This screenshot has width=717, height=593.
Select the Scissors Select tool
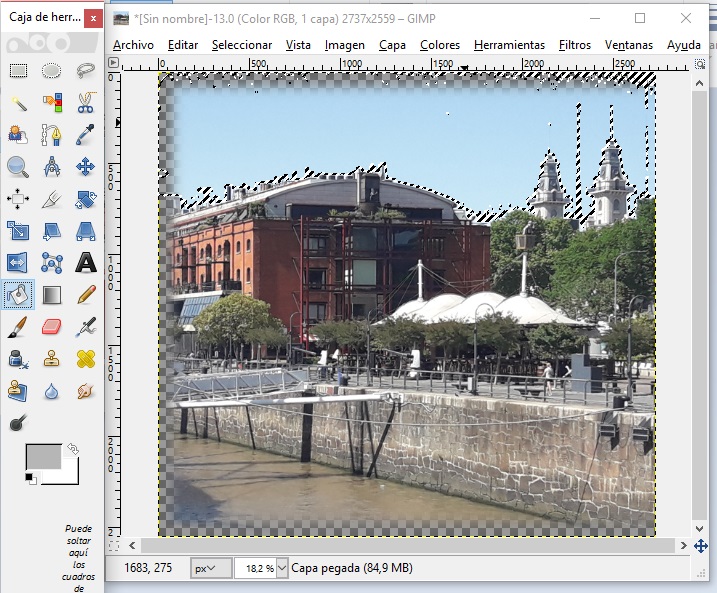pyautogui.click(x=86, y=103)
